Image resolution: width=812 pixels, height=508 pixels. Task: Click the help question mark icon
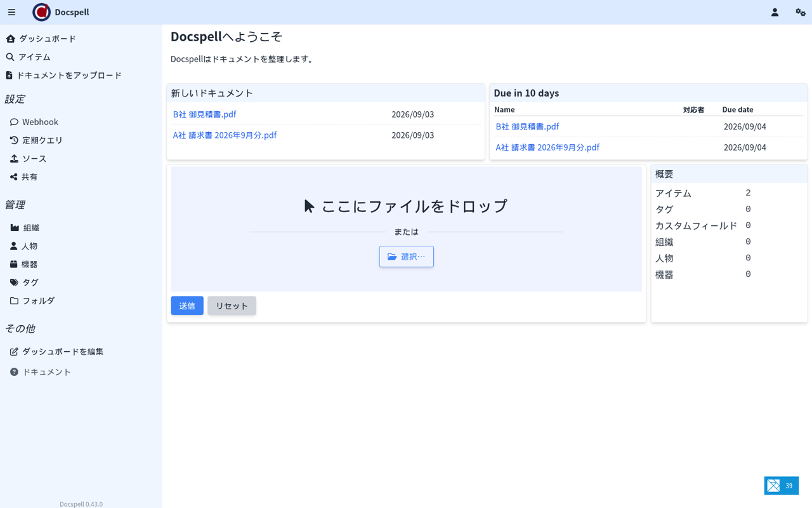(14, 372)
